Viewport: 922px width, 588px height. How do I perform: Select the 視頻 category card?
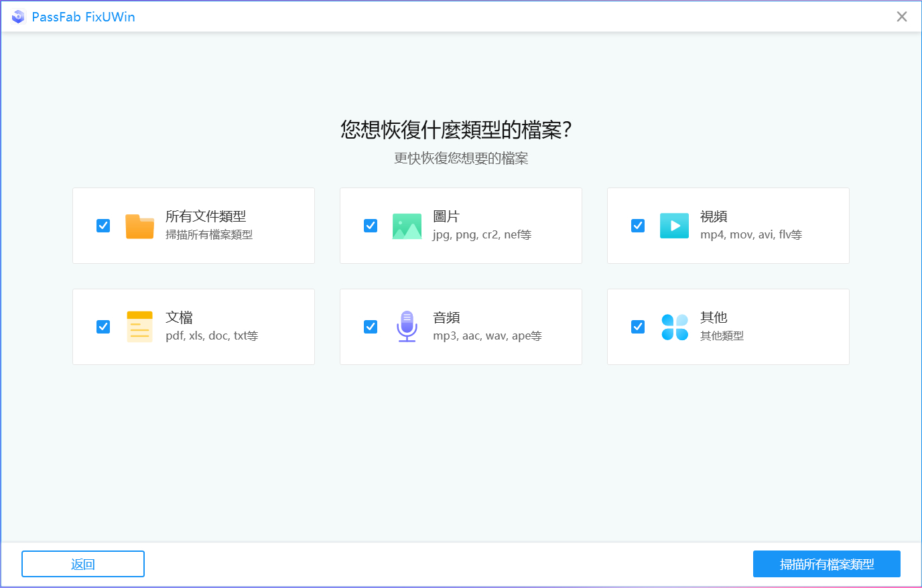(x=728, y=226)
